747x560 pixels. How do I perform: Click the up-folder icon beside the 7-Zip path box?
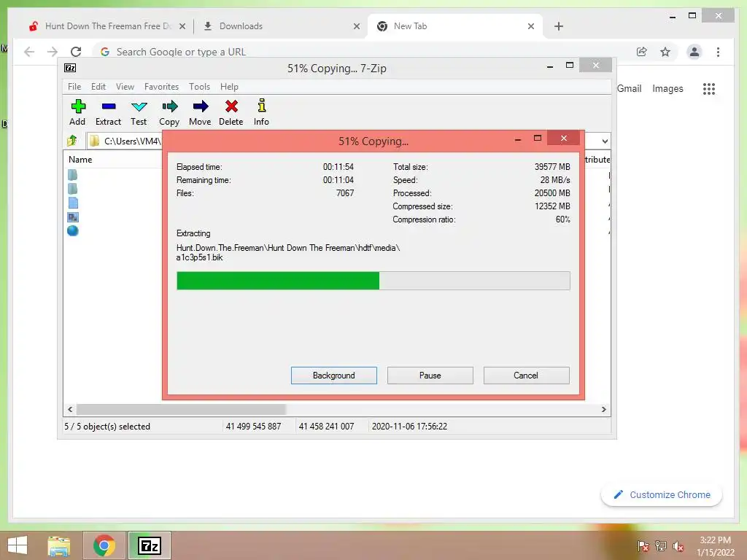point(72,141)
